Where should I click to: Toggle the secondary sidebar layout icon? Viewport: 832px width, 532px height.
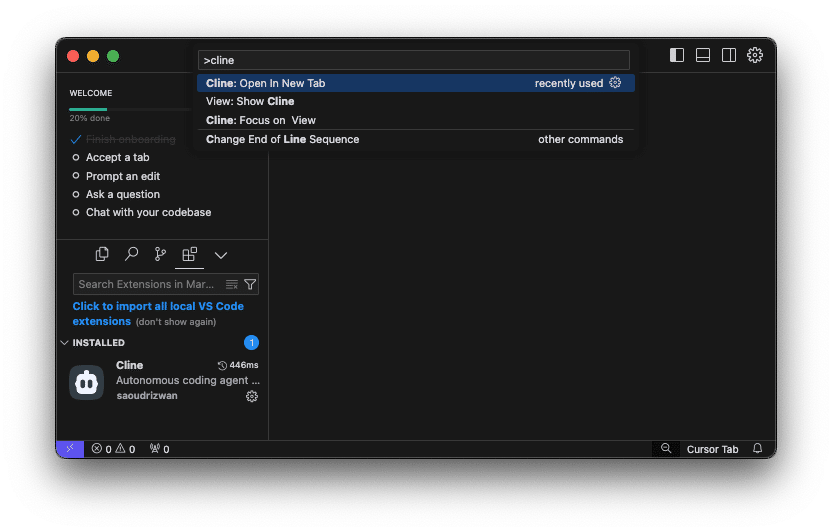(x=729, y=55)
